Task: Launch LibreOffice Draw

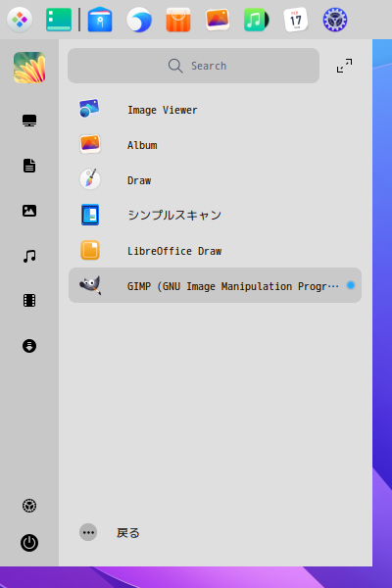Action: [215, 250]
